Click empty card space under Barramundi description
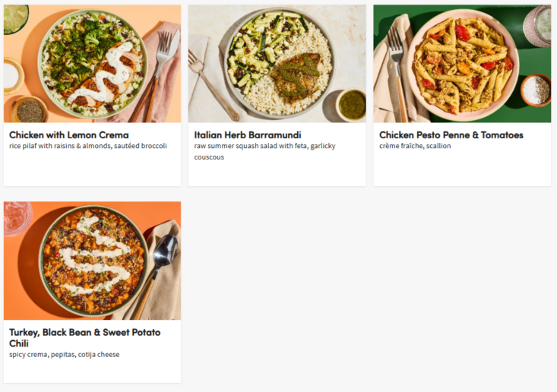The width and height of the screenshot is (557, 392). pos(277,174)
